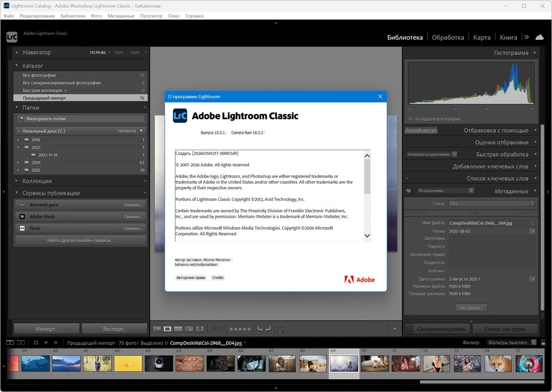Collapse the Каталог panel
The image size is (552, 392).
pyautogui.click(x=17, y=66)
